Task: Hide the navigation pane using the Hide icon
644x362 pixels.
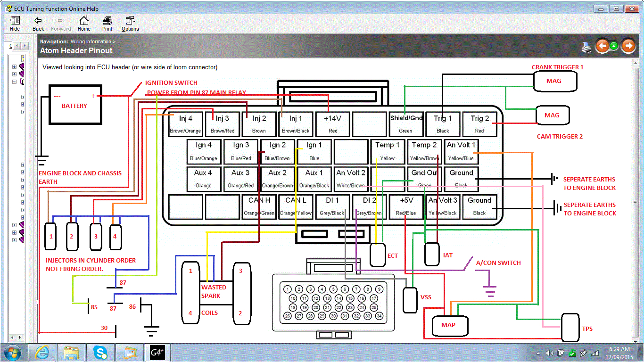Action: pos(15,22)
